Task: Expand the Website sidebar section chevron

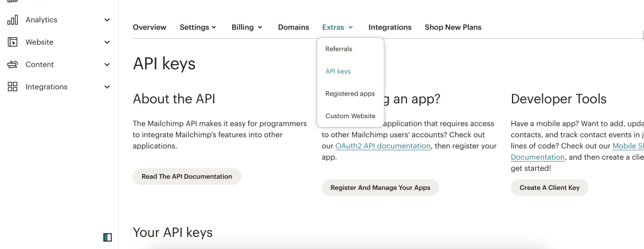Action: pyautogui.click(x=107, y=42)
